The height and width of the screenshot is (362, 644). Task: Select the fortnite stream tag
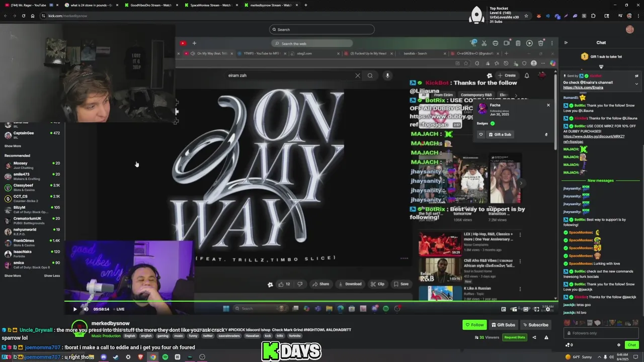pos(294,336)
